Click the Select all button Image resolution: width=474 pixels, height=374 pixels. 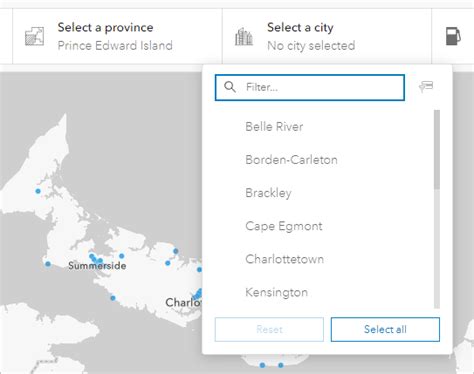385,329
